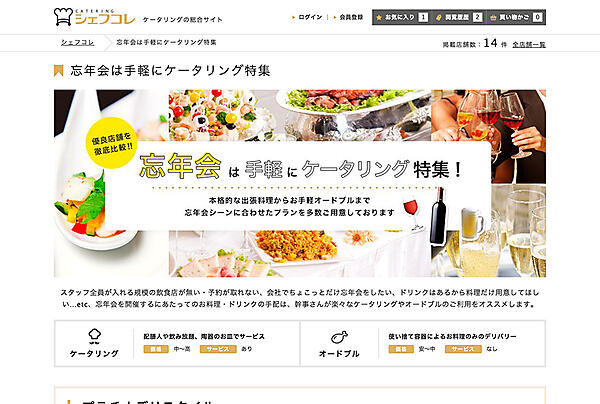Click the ログイン link
The width and height of the screenshot is (600, 404).
(x=310, y=17)
